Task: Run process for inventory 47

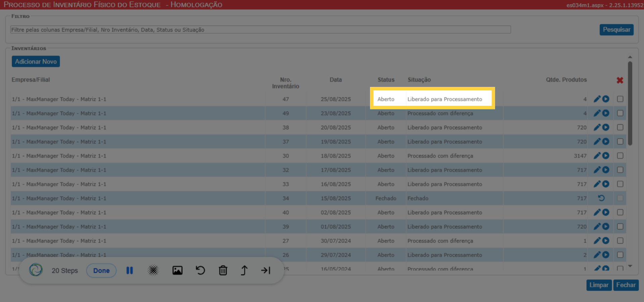Action: pyautogui.click(x=606, y=99)
